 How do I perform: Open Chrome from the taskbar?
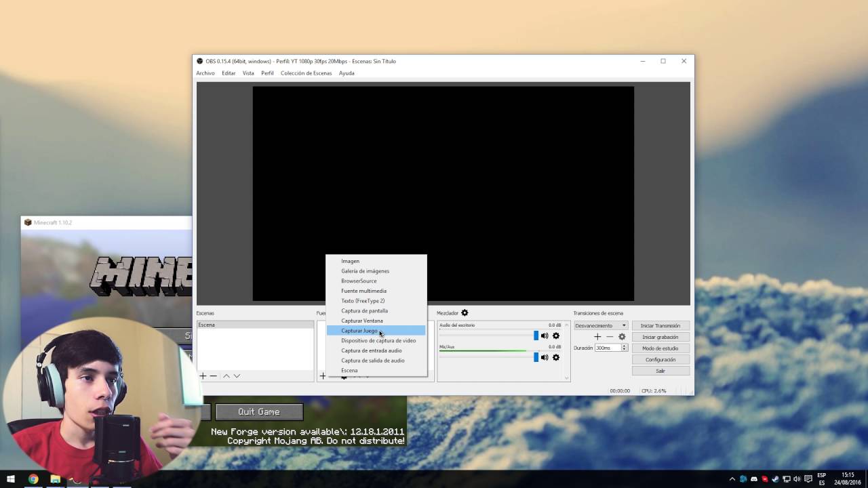point(33,479)
